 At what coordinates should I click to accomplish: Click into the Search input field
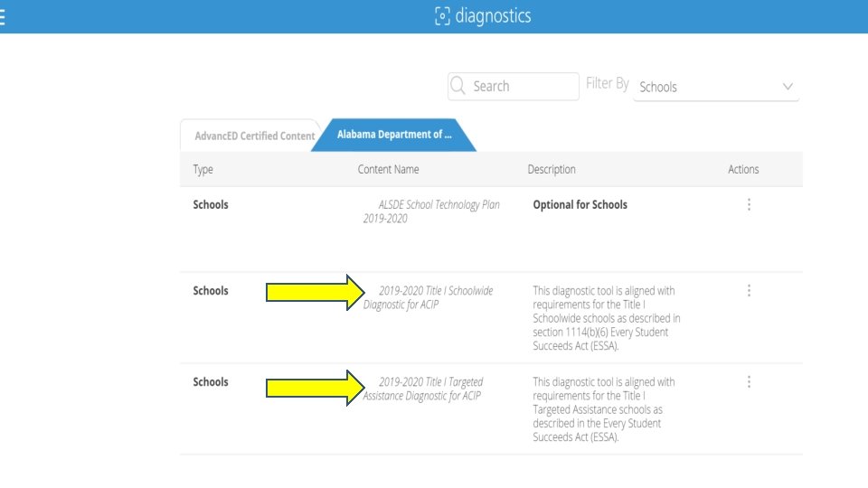[x=523, y=87]
